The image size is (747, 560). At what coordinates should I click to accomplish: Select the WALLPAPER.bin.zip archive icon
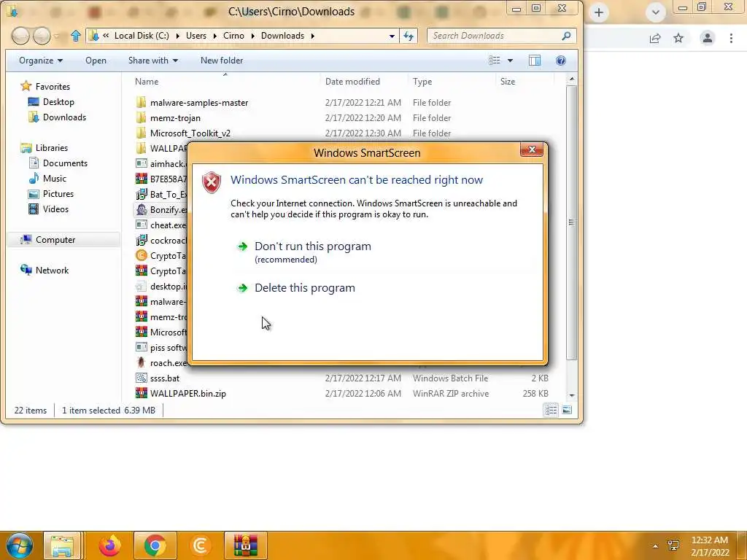click(x=141, y=393)
